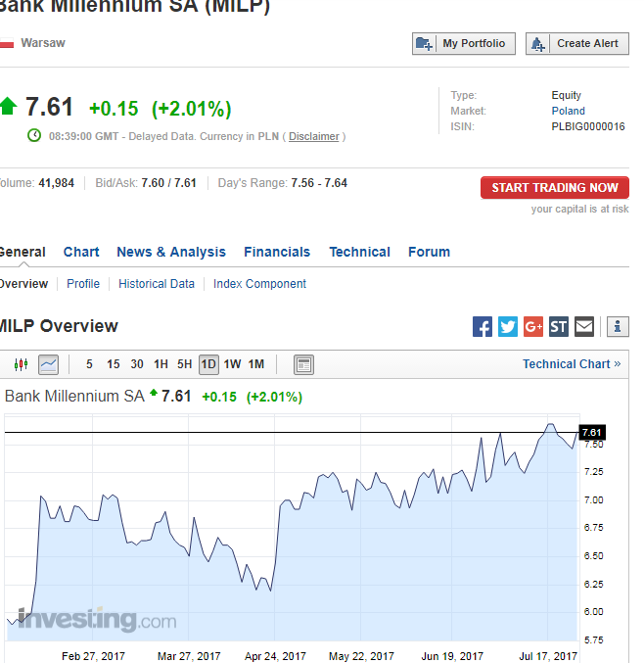Click the volume value 41,984
Image resolution: width=644 pixels, height=663 pixels.
click(x=56, y=183)
